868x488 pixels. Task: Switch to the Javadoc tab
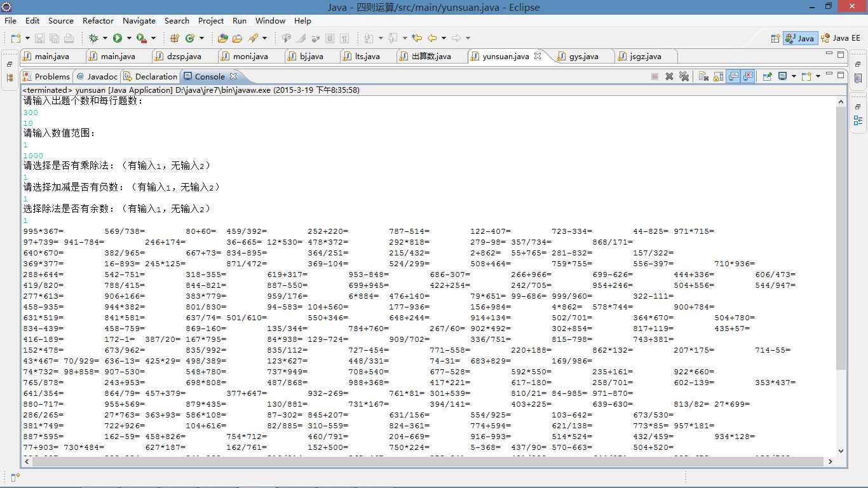(x=97, y=76)
